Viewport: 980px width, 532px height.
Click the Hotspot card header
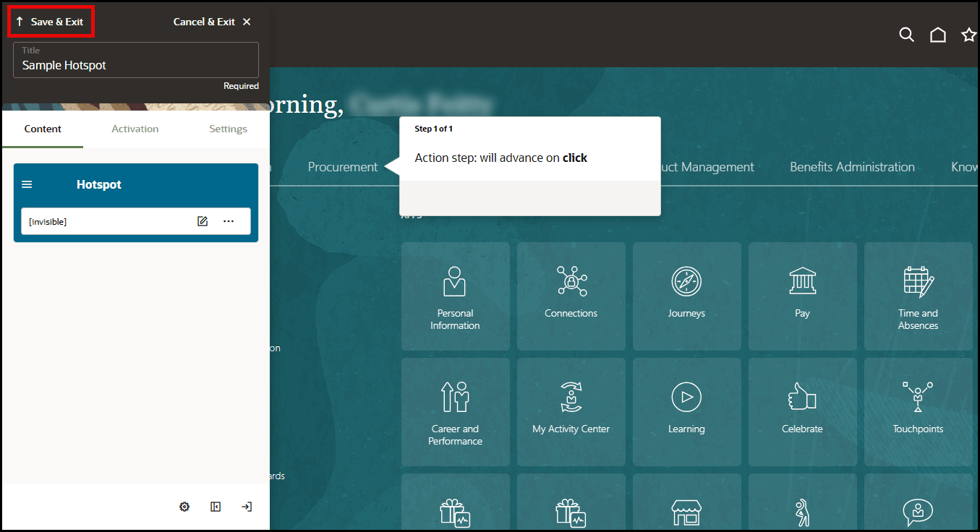tap(136, 184)
